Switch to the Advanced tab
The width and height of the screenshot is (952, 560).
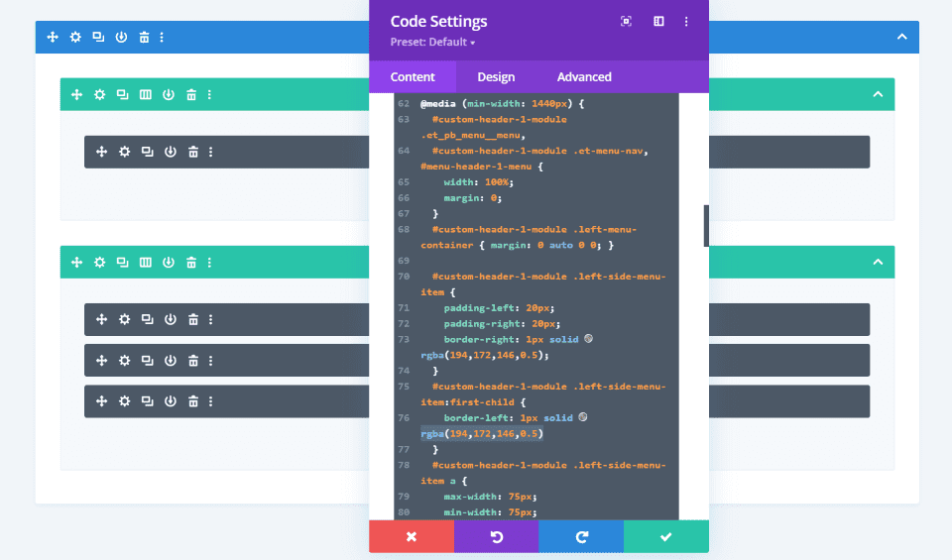(584, 77)
